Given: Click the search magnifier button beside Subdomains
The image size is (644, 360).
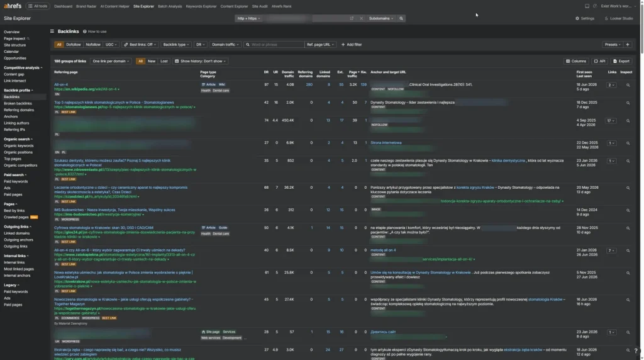Looking at the screenshot, I should tap(401, 18).
